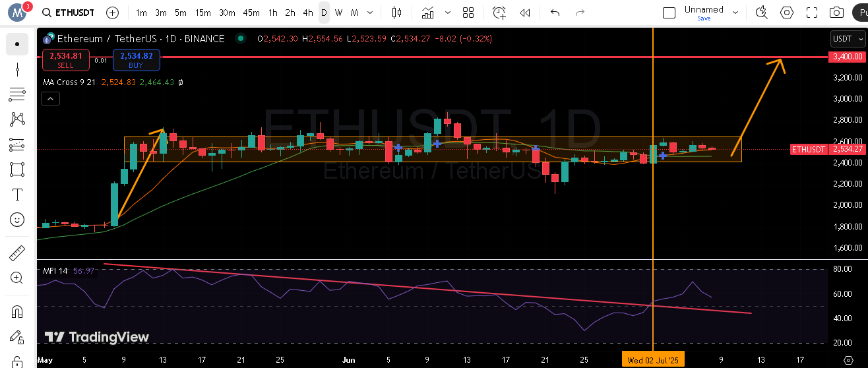Take a chart snapshot with camera icon
The width and height of the screenshot is (868, 368).
[836, 13]
